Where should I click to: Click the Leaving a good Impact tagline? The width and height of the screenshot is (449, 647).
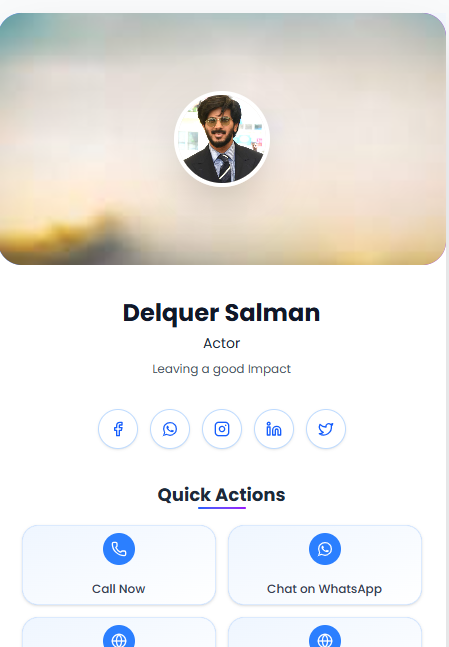(222, 369)
